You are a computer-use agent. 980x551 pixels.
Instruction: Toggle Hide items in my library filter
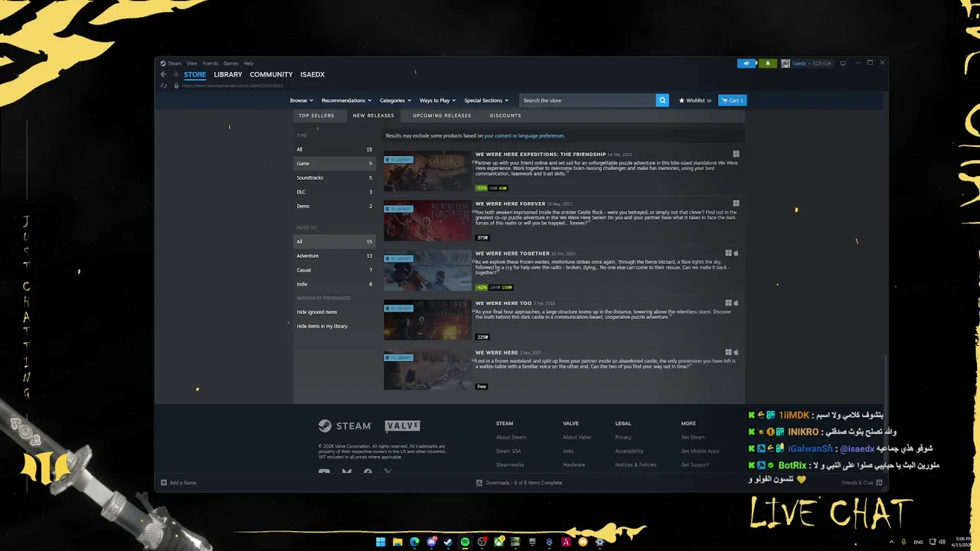[322, 326]
